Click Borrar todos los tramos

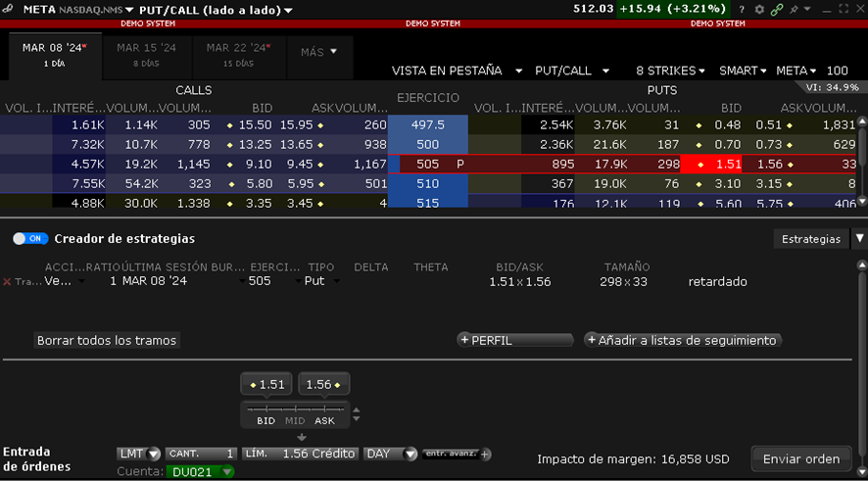tap(107, 341)
